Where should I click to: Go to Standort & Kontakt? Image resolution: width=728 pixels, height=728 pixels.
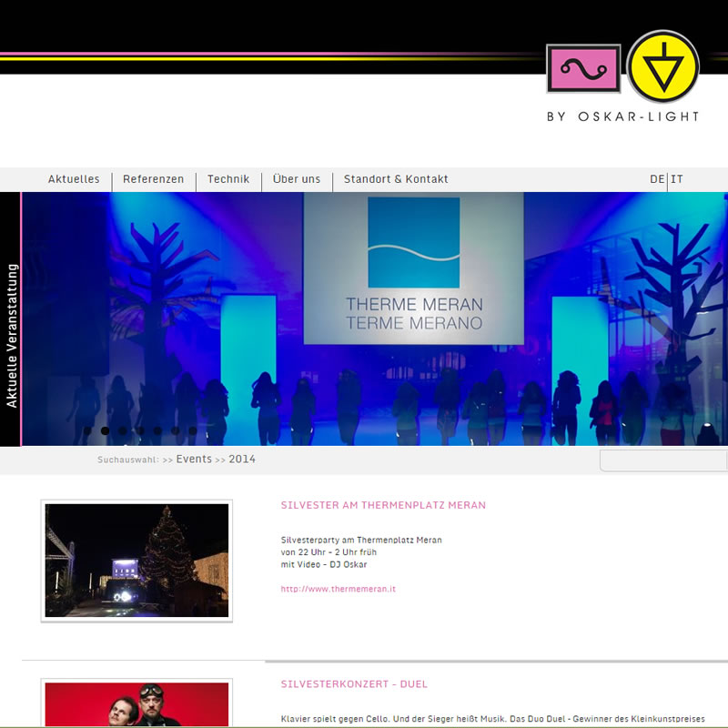pos(396,179)
